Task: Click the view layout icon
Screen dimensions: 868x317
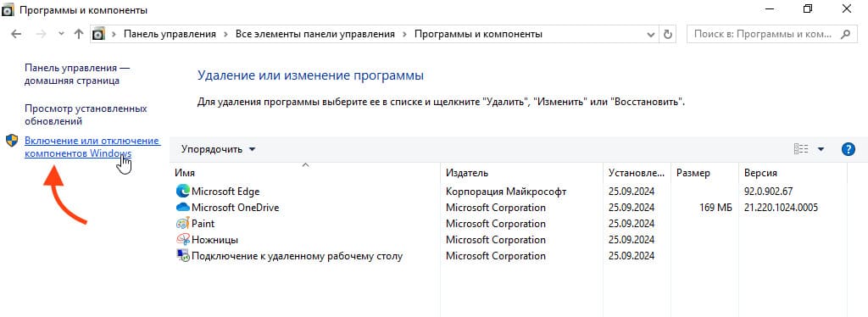Action: [x=801, y=149]
